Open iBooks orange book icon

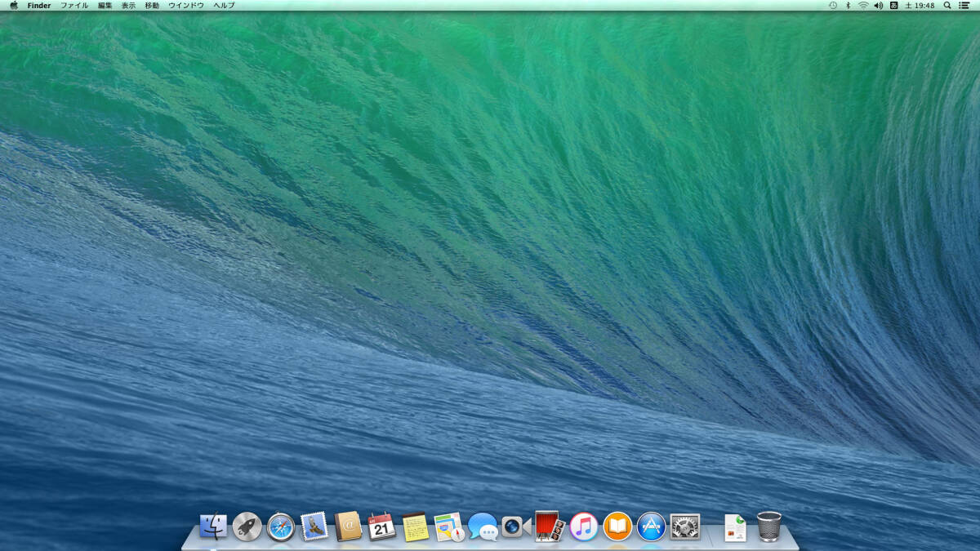(617, 527)
